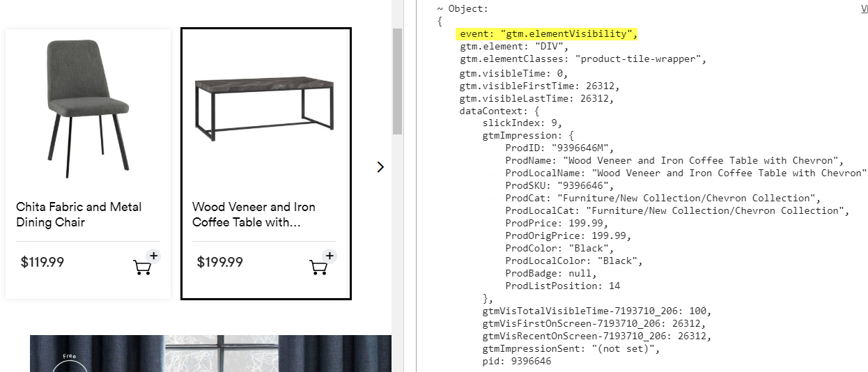The width and height of the screenshot is (868, 372).
Task: Go to next carousel slide arrow
Action: [380, 167]
